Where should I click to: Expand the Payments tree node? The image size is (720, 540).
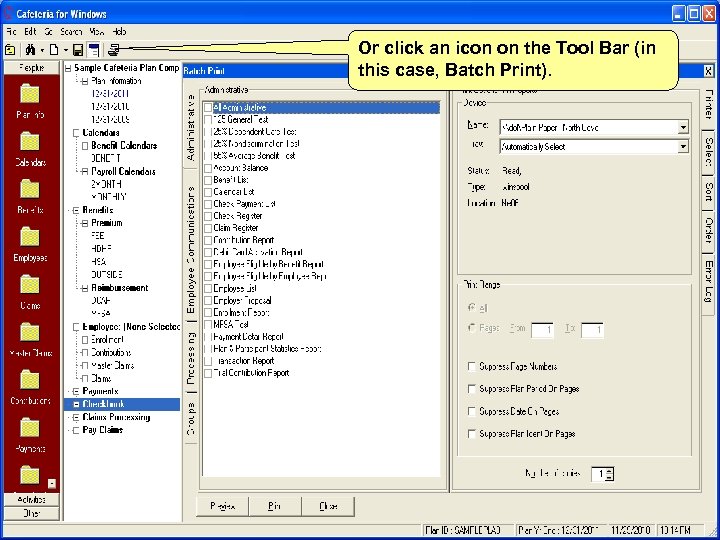point(76,392)
